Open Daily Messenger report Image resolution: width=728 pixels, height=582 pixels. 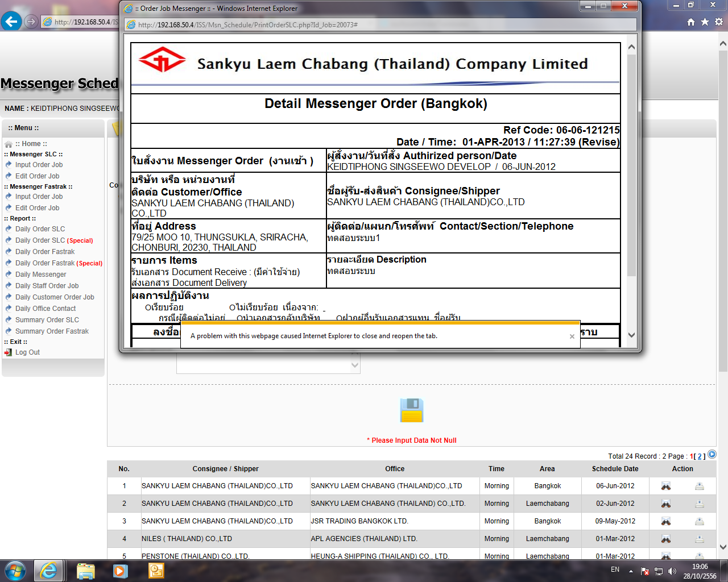point(40,275)
